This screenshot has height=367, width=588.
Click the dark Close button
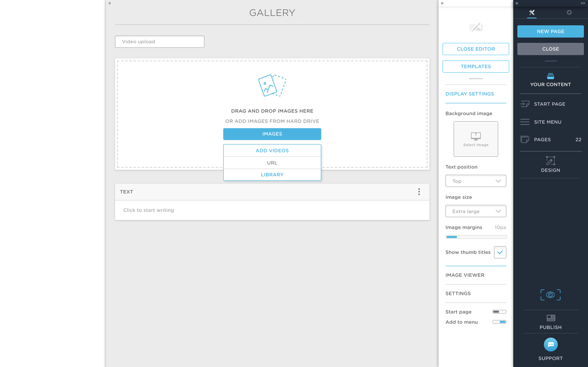[x=550, y=49]
